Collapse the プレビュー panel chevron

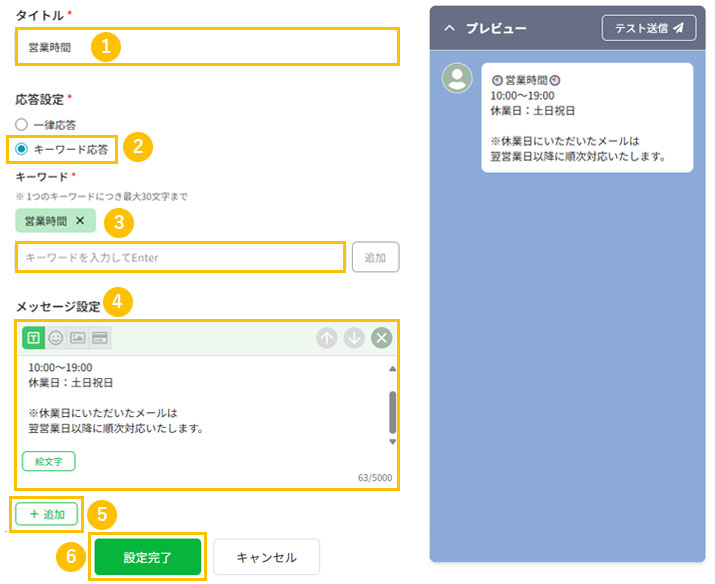coord(449,29)
